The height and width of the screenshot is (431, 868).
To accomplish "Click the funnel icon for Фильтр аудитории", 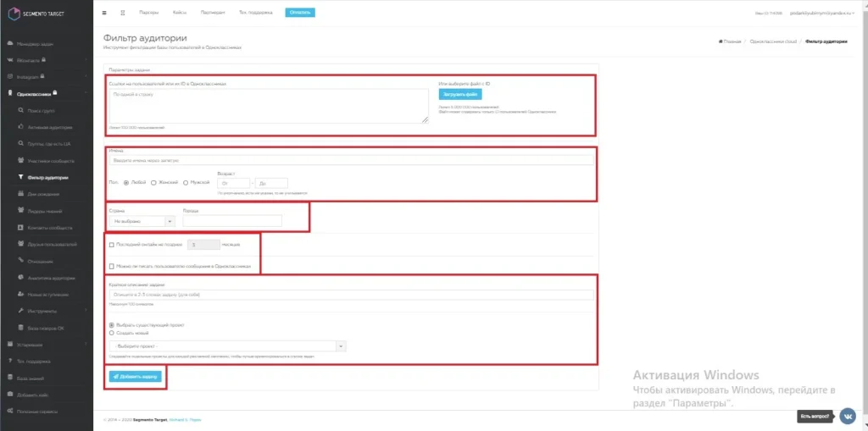I will (20, 178).
